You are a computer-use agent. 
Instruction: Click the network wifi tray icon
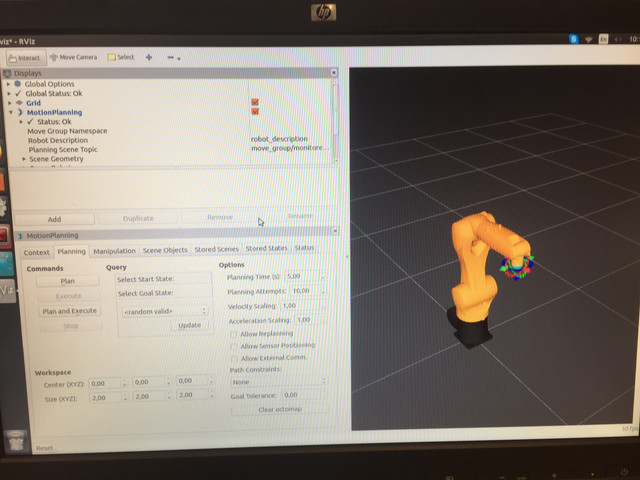[x=588, y=39]
